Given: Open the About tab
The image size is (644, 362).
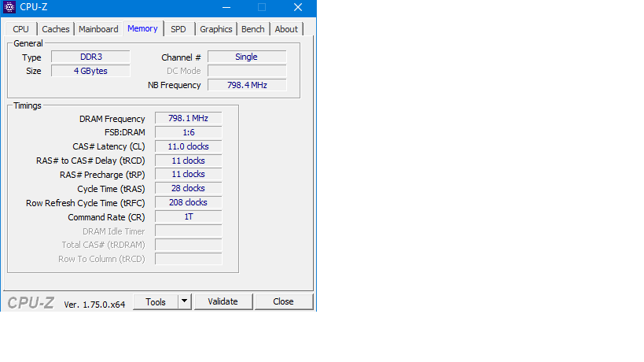Looking at the screenshot, I should click(286, 29).
